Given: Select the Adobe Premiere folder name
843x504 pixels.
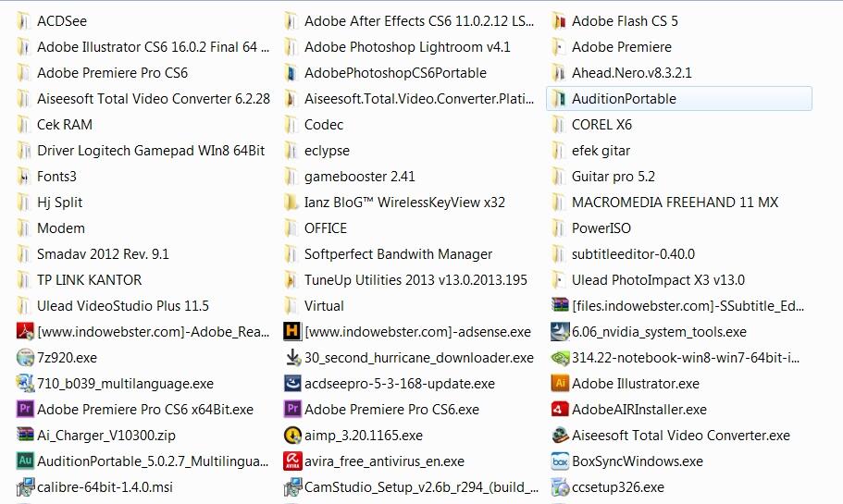Looking at the screenshot, I should click(x=622, y=47).
